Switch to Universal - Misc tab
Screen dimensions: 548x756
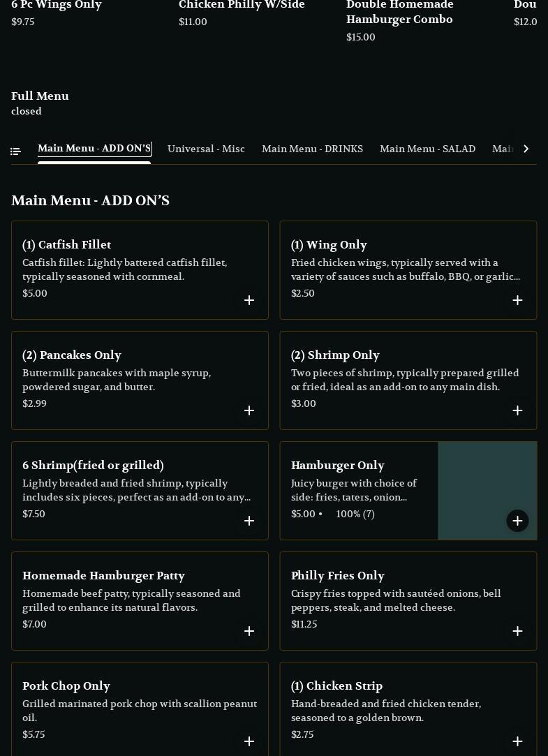click(206, 149)
